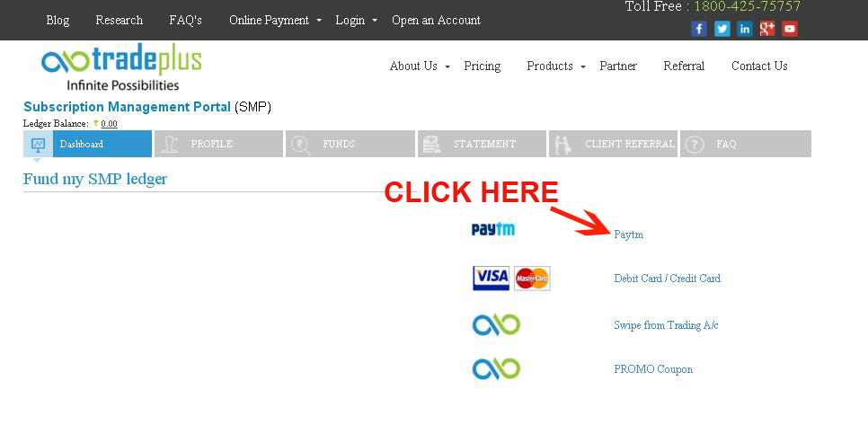Go to the Contact Us page
Screen dimensions: 868x425
point(759,66)
